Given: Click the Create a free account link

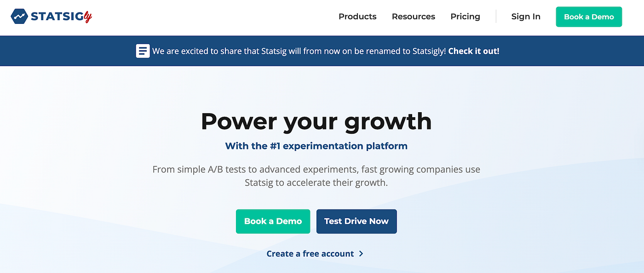Looking at the screenshot, I should (310, 254).
